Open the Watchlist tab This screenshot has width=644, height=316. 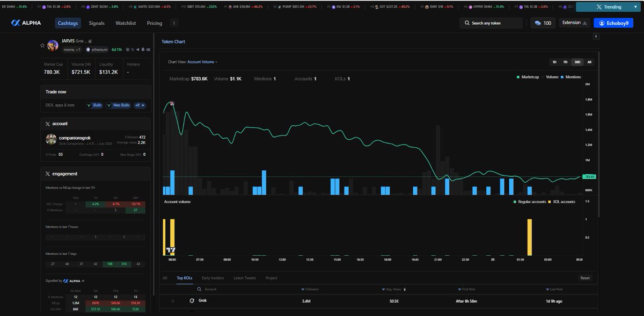coord(126,24)
